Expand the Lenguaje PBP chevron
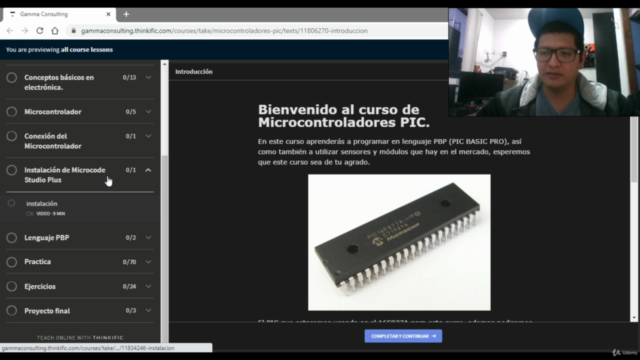Screen dimensions: 640x360 (148, 238)
